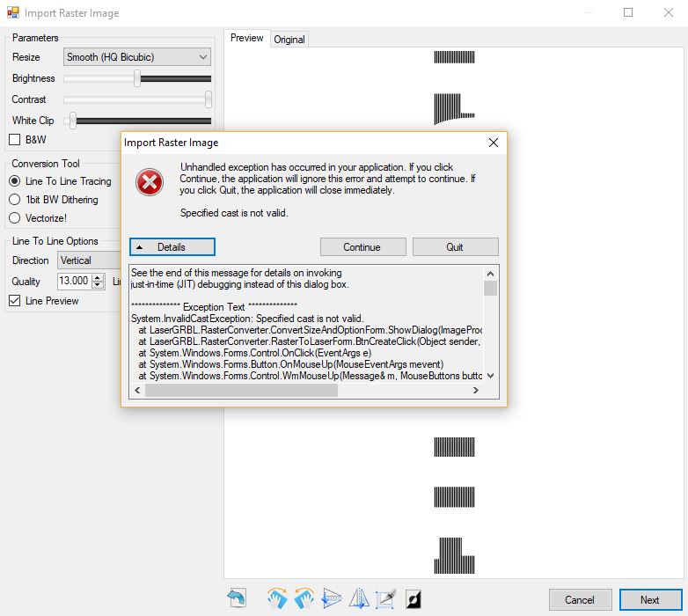Click the red error icon in dialog
This screenshot has width=688, height=616.
[x=150, y=182]
